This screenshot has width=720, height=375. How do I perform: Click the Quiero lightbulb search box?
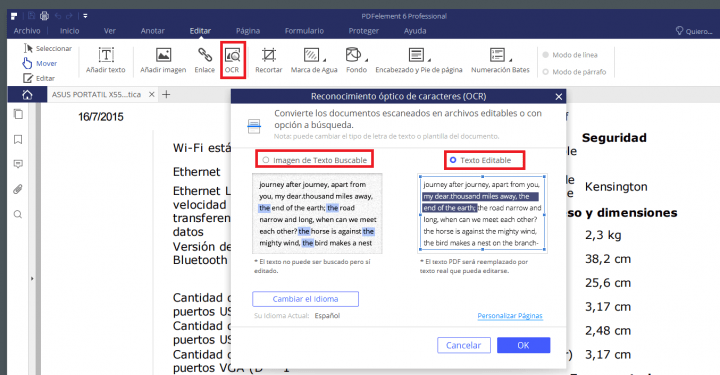pyautogui.click(x=694, y=31)
